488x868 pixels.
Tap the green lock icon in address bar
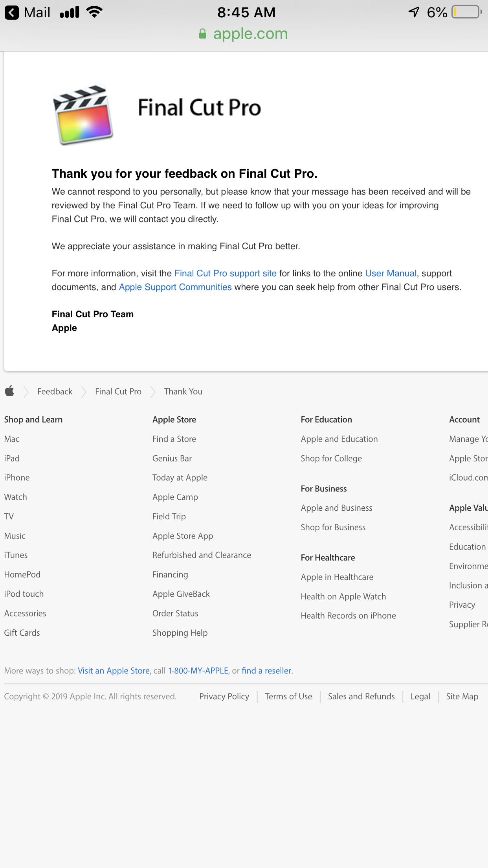click(x=203, y=34)
